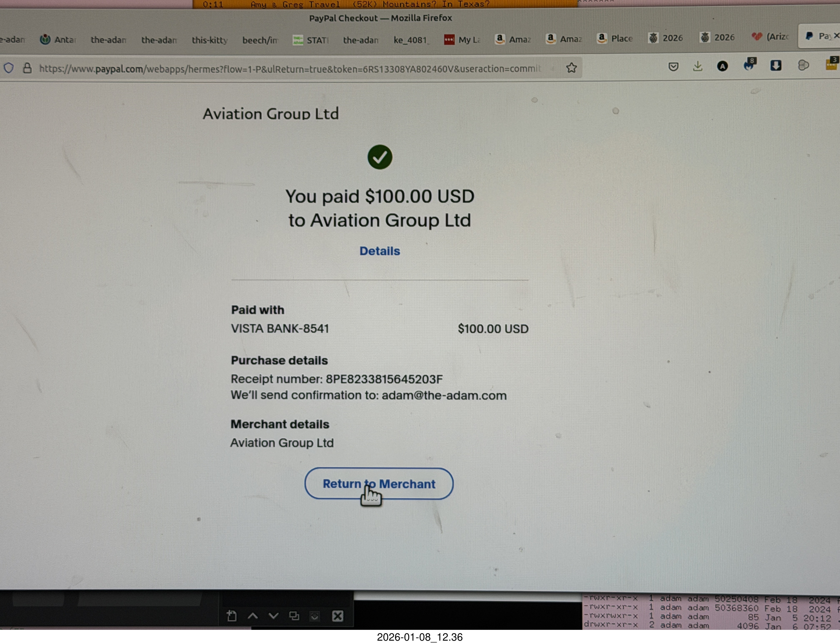Click the 'Aviation Group Ltd' header at page top

pos(271,114)
